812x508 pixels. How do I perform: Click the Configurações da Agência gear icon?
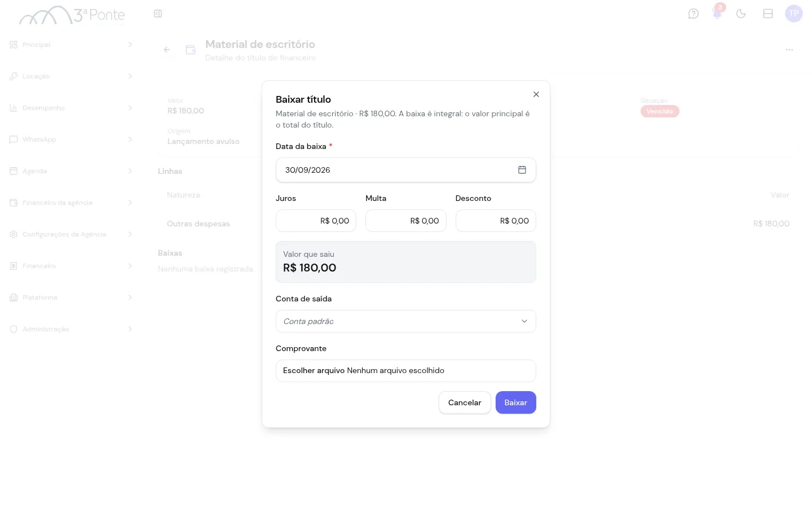point(14,234)
